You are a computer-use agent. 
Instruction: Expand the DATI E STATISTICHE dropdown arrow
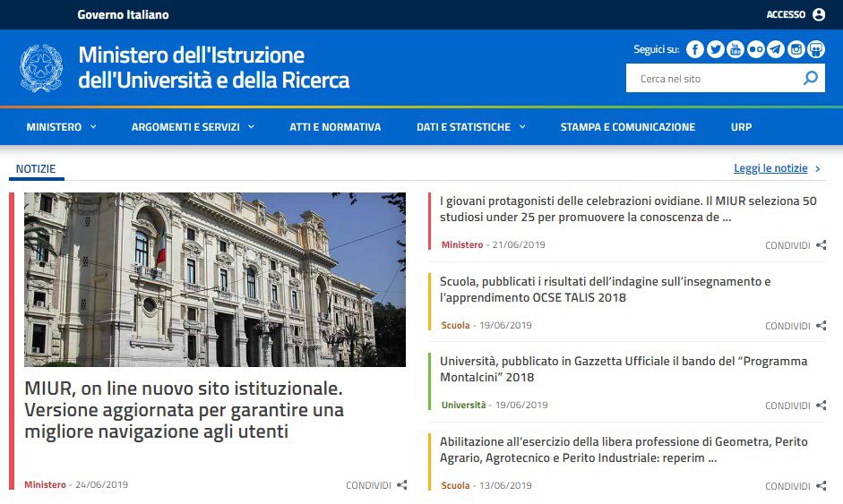coord(522,127)
